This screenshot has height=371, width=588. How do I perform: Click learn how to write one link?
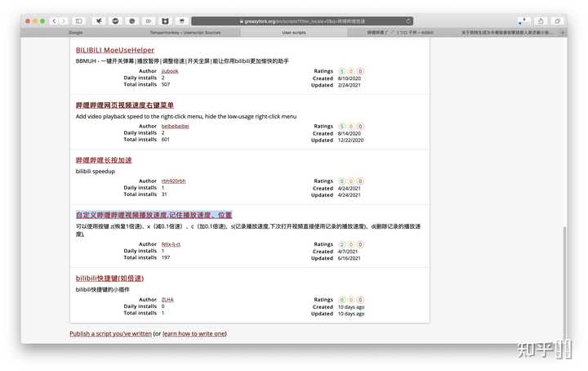pos(194,333)
